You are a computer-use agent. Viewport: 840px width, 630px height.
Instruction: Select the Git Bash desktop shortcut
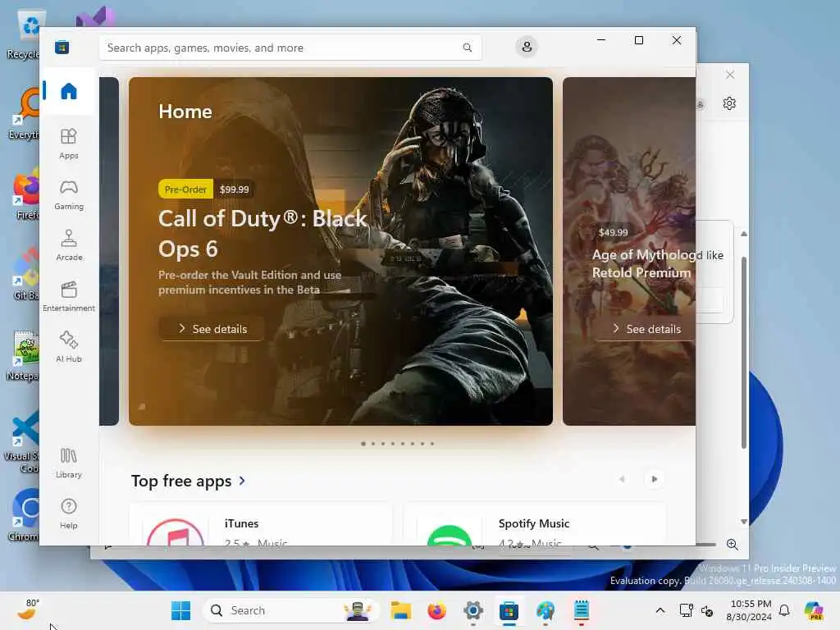coord(24,274)
